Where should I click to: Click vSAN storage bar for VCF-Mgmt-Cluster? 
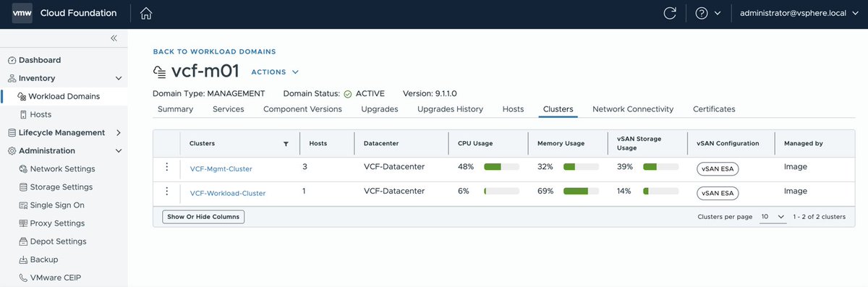coord(660,167)
